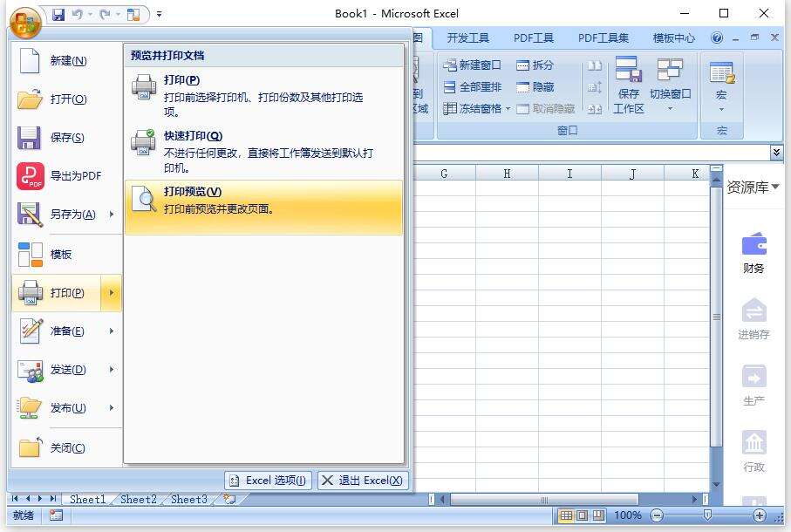
Task: Select 打印(P) option with printer description
Action: coord(263,95)
